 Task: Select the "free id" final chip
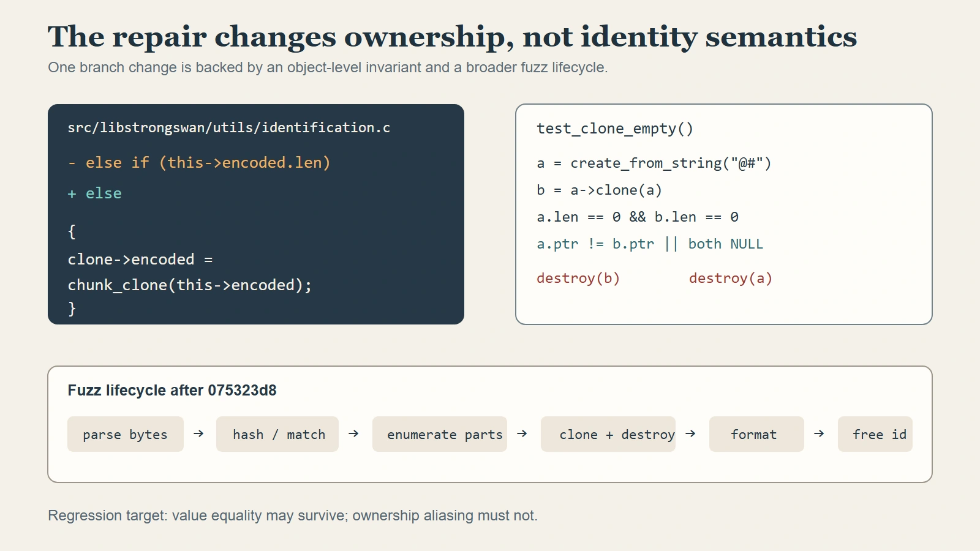pyautogui.click(x=875, y=434)
